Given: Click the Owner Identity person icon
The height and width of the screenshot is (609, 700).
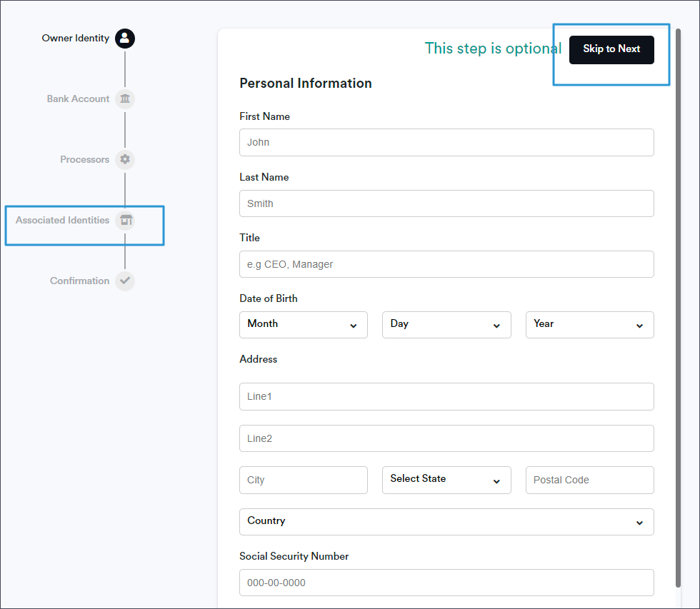Looking at the screenshot, I should (125, 39).
